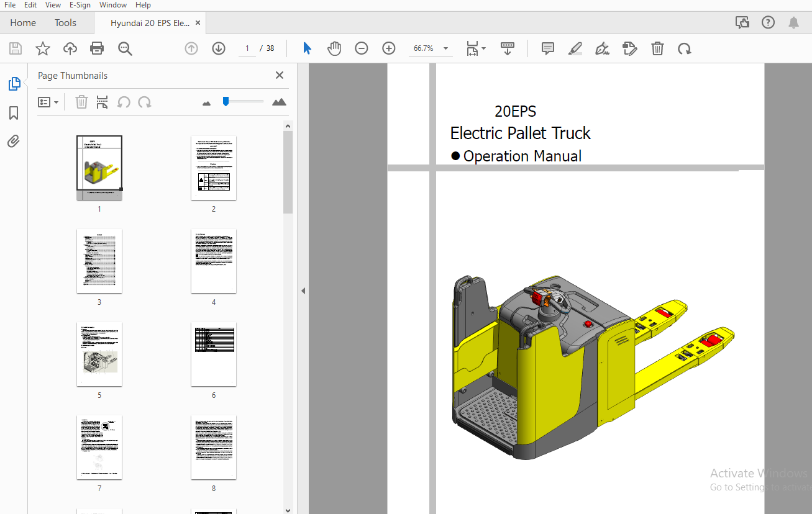
Task: Select page 6 thumbnail
Action: (214, 354)
